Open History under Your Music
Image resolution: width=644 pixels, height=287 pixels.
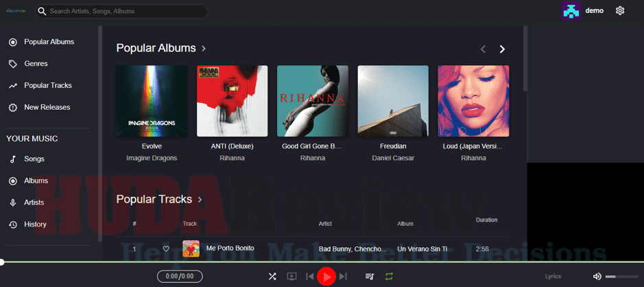click(35, 225)
